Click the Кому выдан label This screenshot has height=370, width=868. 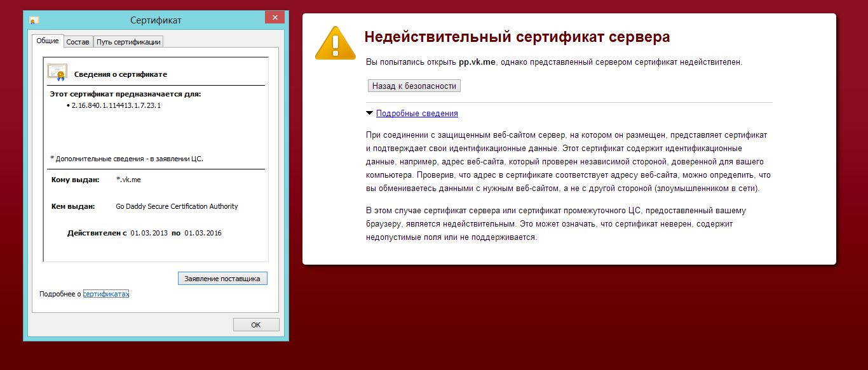coord(75,180)
